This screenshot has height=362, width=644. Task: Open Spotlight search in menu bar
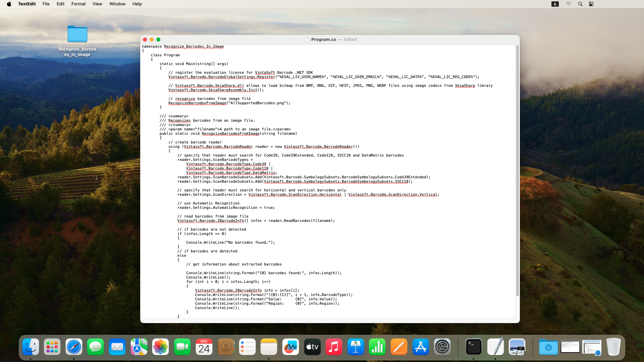pyautogui.click(x=580, y=4)
